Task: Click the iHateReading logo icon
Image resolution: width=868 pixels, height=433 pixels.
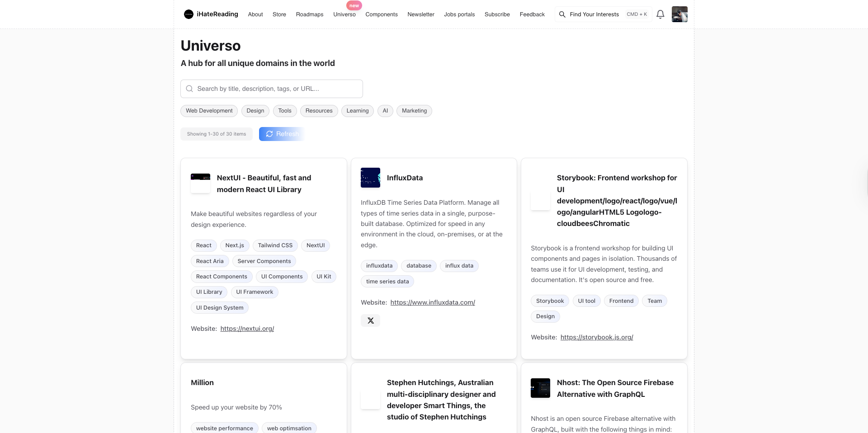Action: coord(189,14)
